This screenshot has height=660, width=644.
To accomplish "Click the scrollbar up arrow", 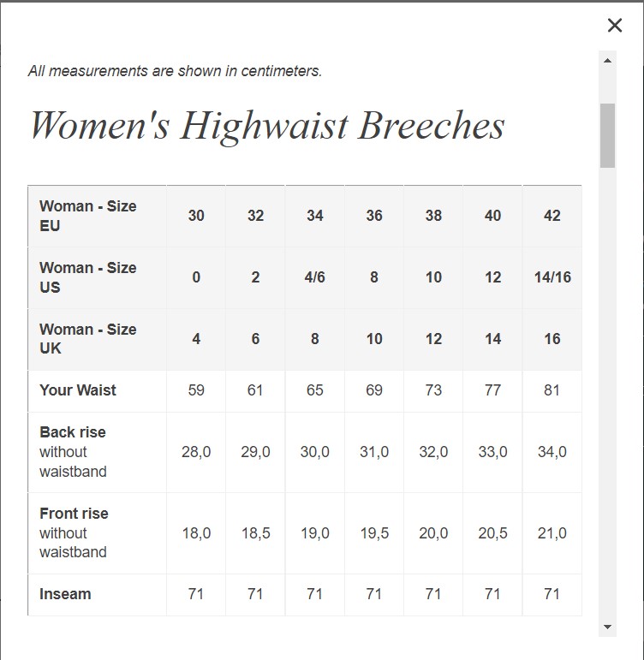I will click(x=608, y=61).
